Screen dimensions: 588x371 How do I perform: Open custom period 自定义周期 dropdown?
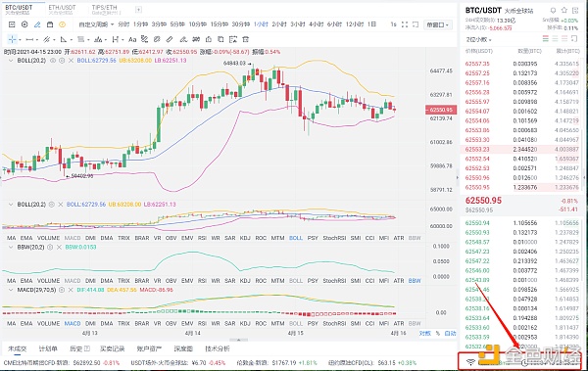pos(96,24)
